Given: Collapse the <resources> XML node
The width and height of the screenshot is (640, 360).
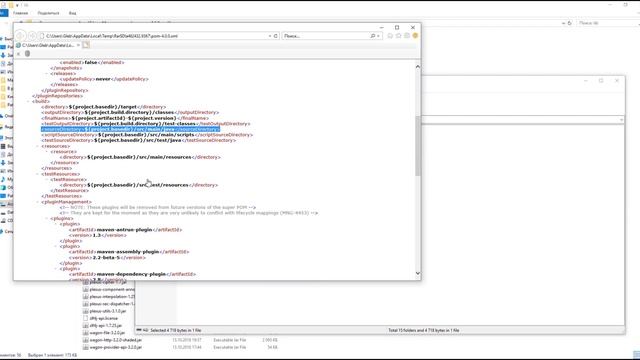Looking at the screenshot, I should pyautogui.click(x=38, y=146).
